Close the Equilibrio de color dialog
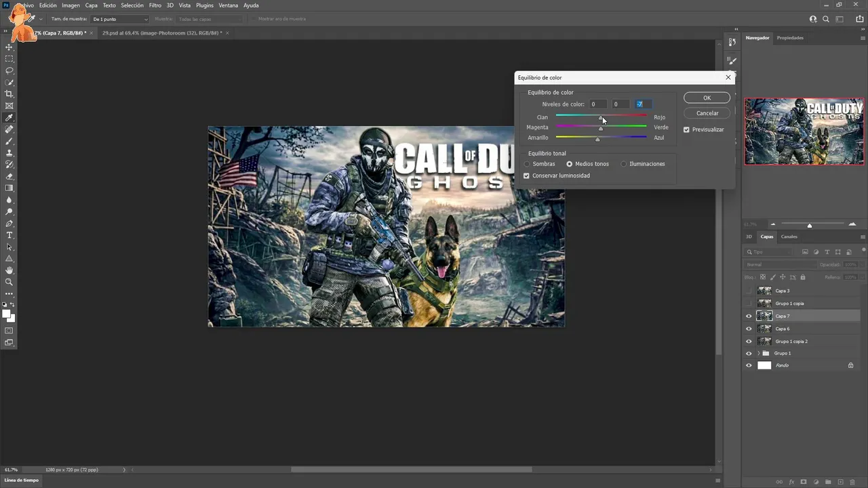This screenshot has height=488, width=868. click(728, 77)
